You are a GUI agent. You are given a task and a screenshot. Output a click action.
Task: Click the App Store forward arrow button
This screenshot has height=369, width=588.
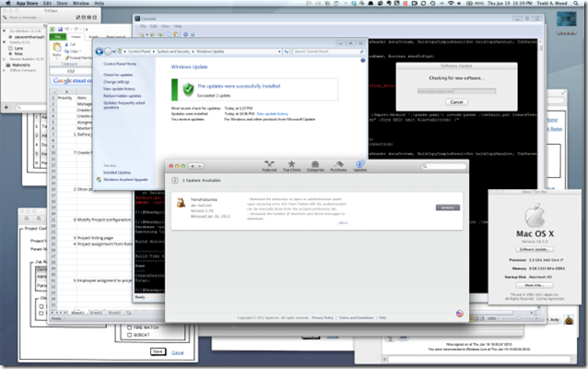point(200,166)
